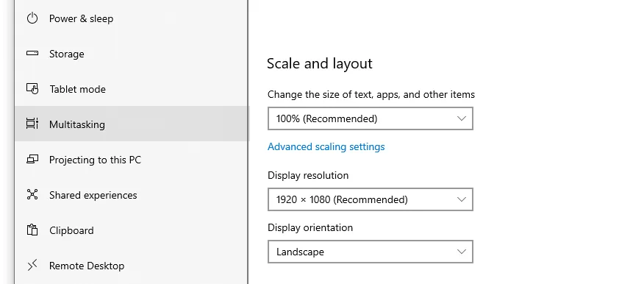Click the Remote Desktop icon
This screenshot has height=284, width=644.
point(32,265)
